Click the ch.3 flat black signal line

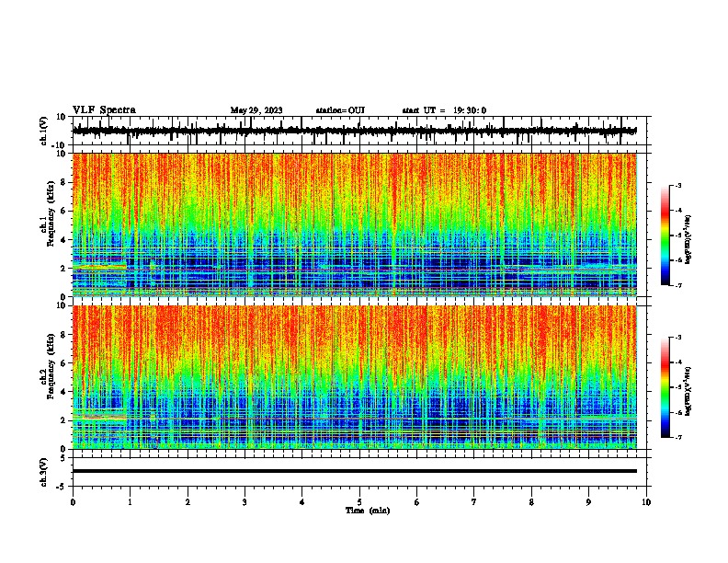(x=355, y=471)
